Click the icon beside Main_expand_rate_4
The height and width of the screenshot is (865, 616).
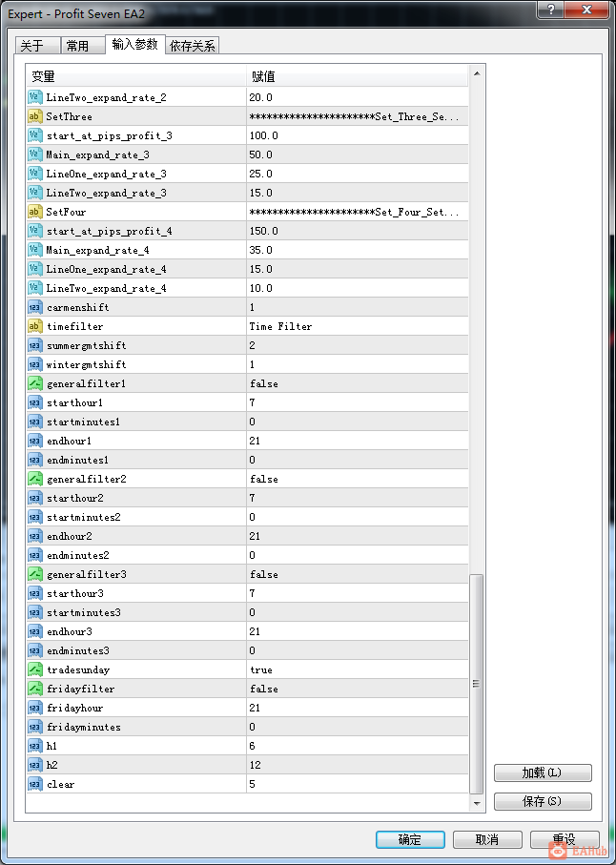click(34, 250)
